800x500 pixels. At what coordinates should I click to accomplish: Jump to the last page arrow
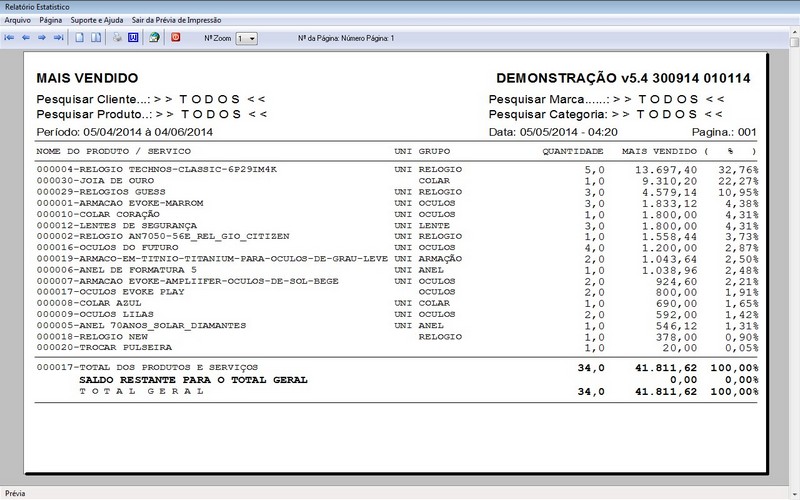click(x=58, y=38)
